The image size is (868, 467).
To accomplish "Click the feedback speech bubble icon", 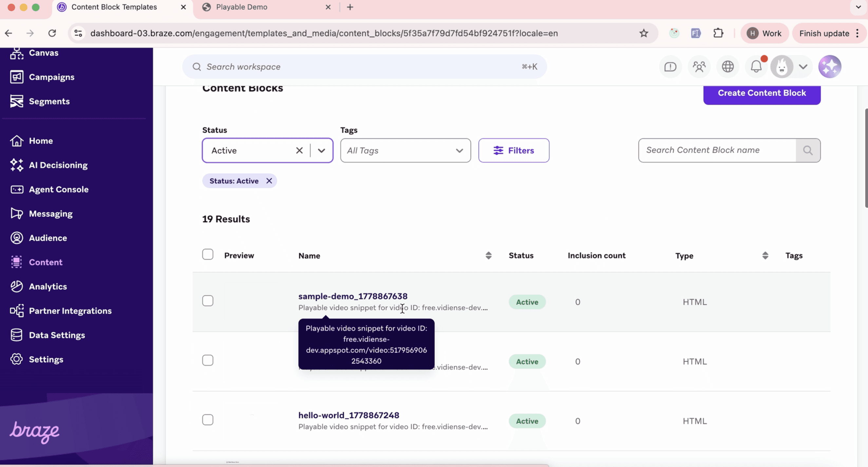I will tap(670, 67).
